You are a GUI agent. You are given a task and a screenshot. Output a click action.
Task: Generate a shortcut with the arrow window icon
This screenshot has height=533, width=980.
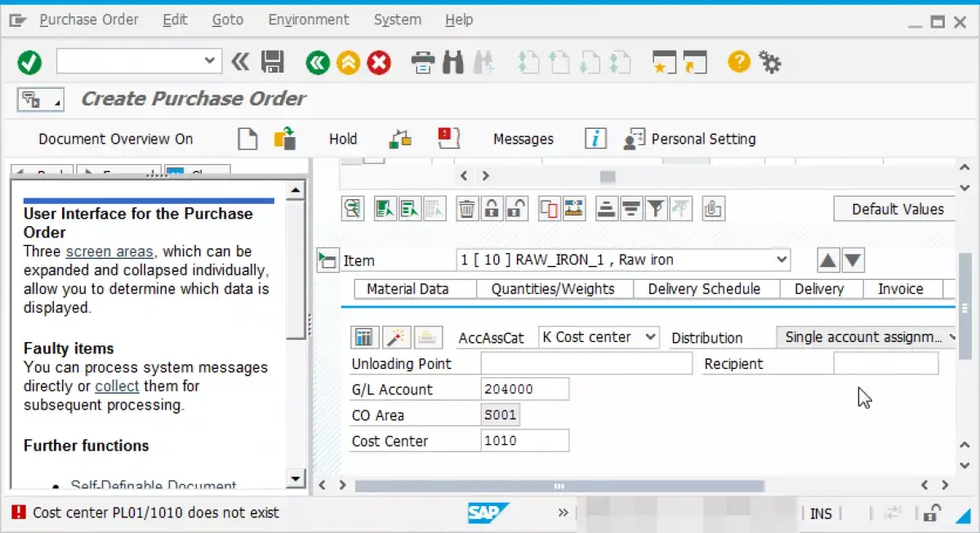694,62
